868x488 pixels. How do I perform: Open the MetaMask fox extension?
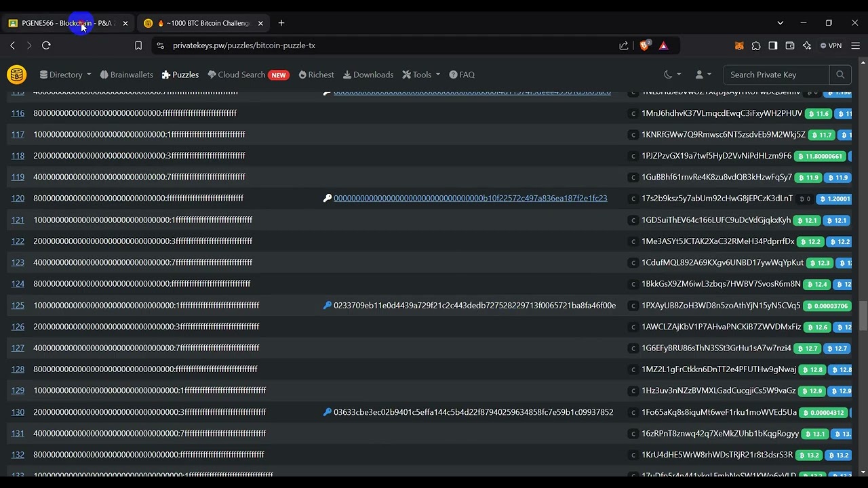click(x=739, y=45)
